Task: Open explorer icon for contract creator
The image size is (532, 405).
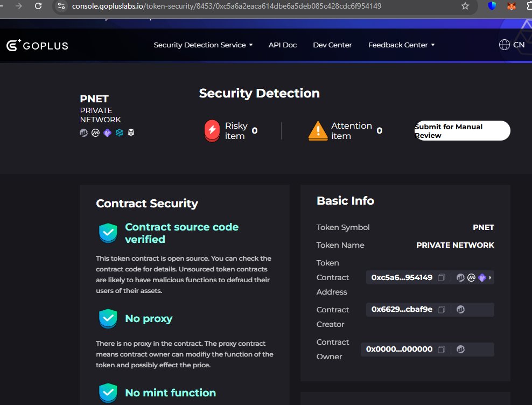Action: 460,310
